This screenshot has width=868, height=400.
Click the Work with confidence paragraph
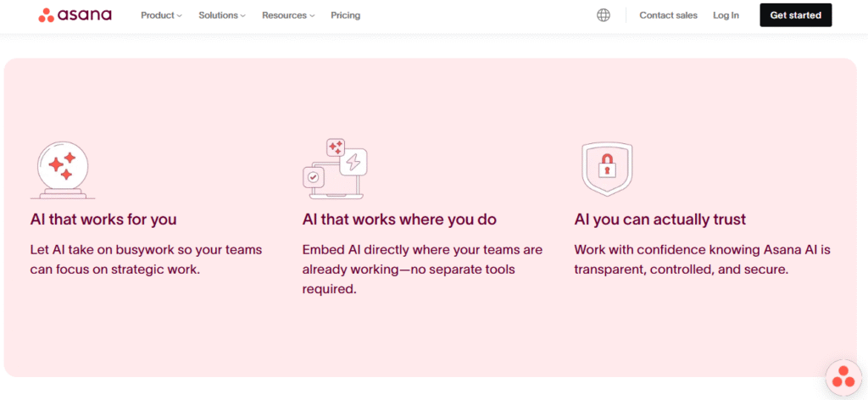703,260
